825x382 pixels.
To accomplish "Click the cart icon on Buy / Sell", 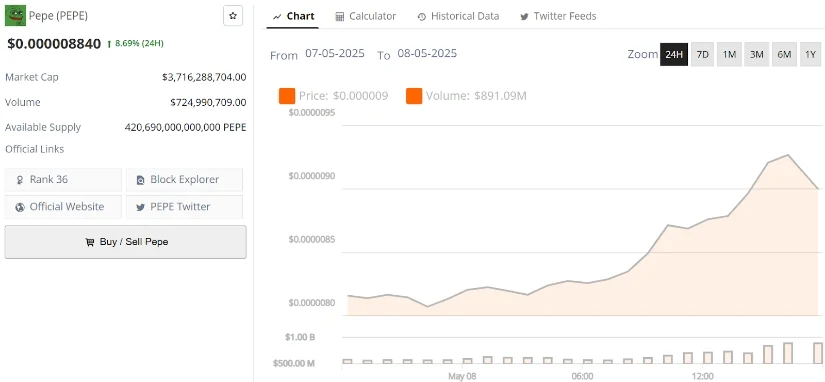I will point(89,243).
